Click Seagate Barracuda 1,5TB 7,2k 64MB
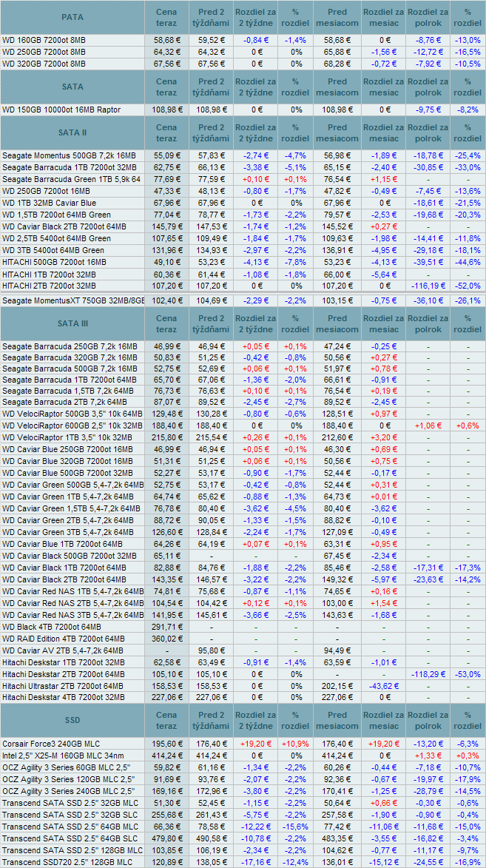The width and height of the screenshot is (486, 868). (70, 391)
